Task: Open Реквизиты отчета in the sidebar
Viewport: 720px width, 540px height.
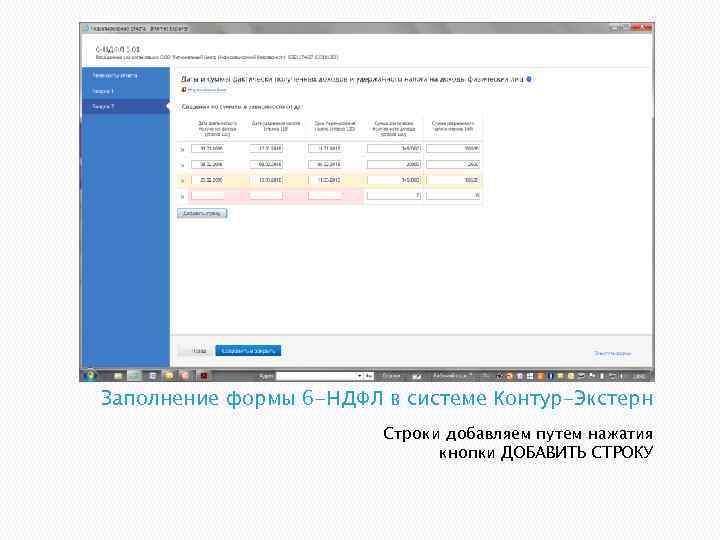Action: tap(115, 75)
